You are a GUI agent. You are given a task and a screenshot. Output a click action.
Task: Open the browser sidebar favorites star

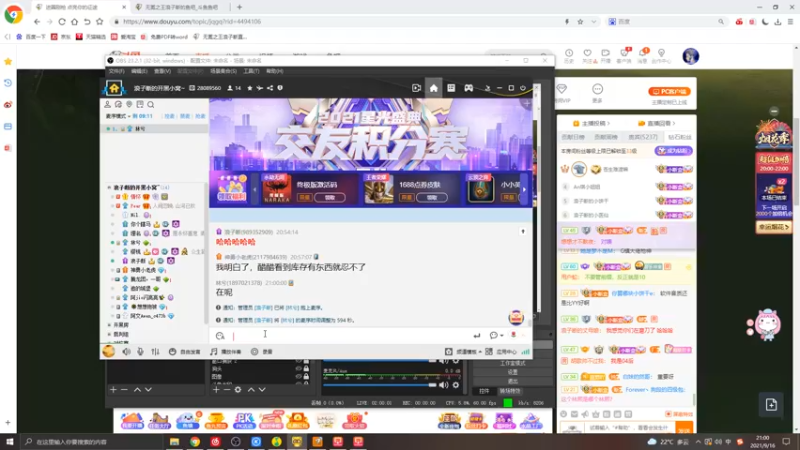point(8,61)
